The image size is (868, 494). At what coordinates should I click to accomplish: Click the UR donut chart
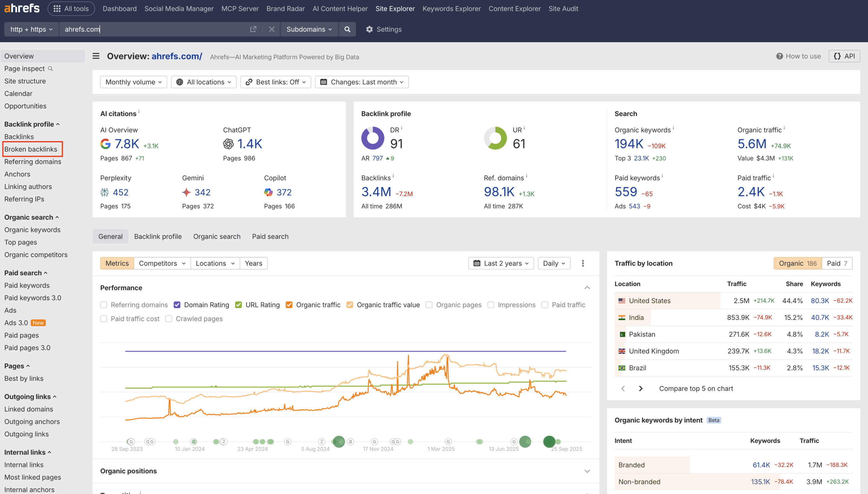point(495,138)
